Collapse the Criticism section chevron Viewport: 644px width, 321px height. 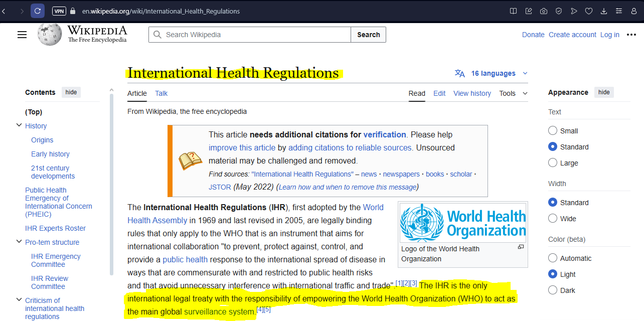click(19, 300)
